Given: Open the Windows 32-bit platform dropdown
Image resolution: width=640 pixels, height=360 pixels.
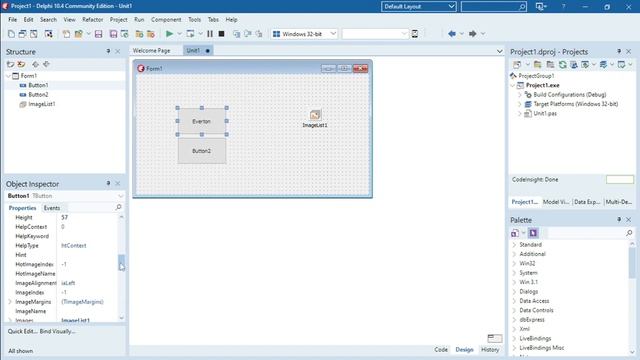Looking at the screenshot, I should tap(333, 34).
